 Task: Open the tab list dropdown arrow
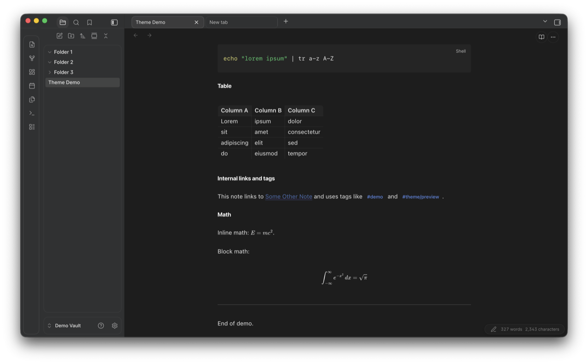click(545, 22)
